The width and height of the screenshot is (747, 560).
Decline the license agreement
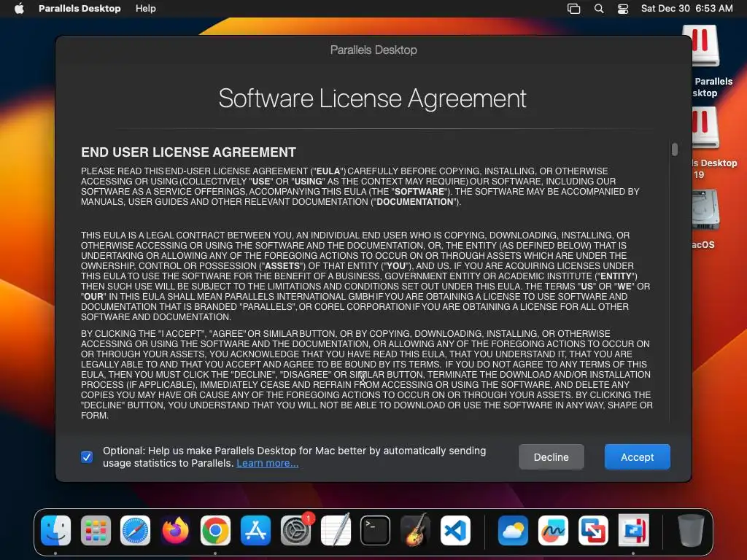[x=551, y=457]
